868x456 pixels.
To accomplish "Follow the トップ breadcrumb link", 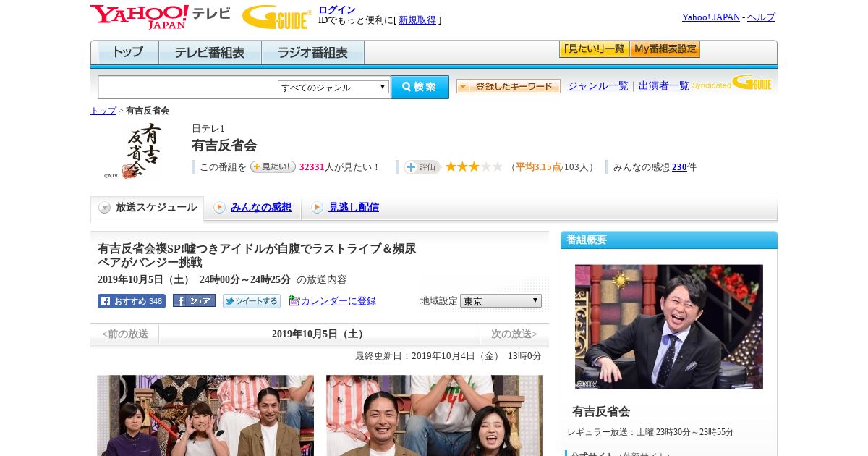I will [103, 111].
